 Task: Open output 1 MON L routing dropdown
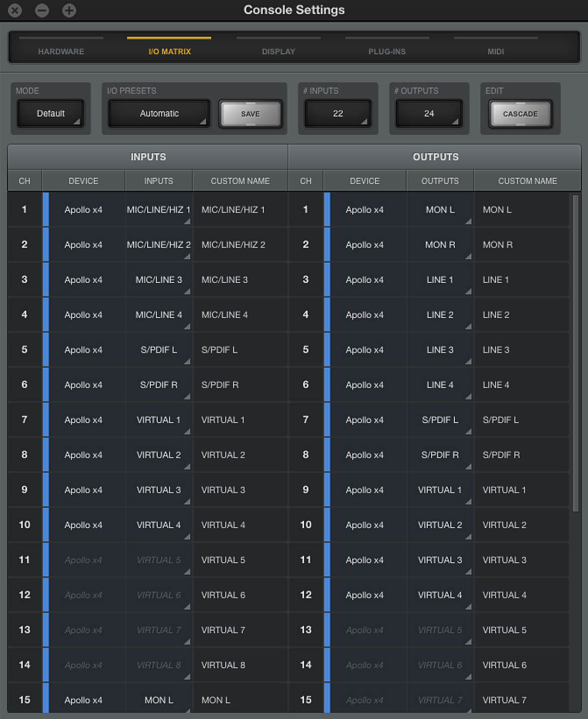[440, 210]
